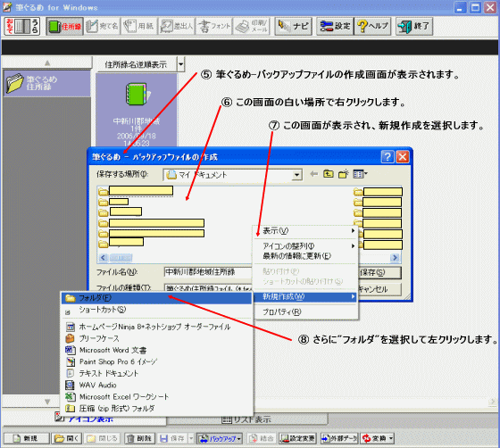This screenshot has width=500, height=448.
Task: Click the up arrow above the folder panel
Action: pyautogui.click(x=47, y=62)
